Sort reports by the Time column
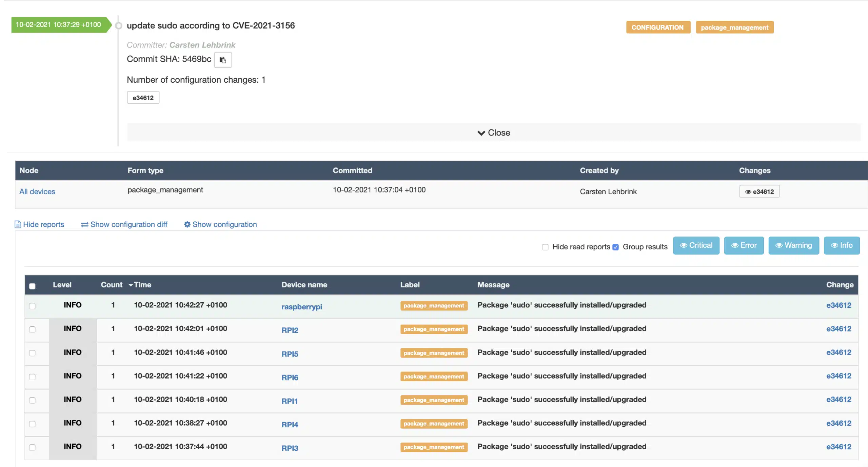Screen dimensions: 868x467 (x=142, y=285)
